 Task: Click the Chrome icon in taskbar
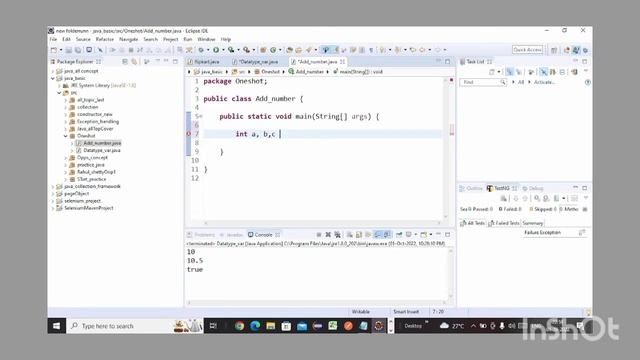240,326
